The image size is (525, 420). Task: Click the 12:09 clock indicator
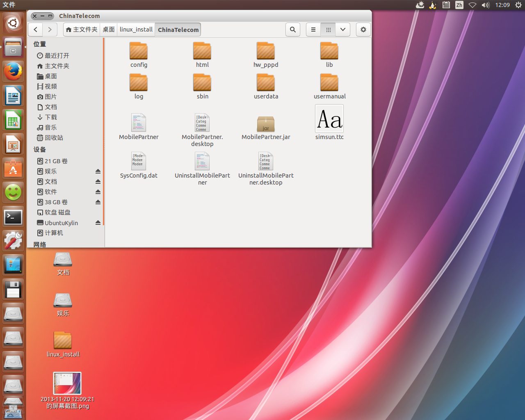tap(502, 5)
